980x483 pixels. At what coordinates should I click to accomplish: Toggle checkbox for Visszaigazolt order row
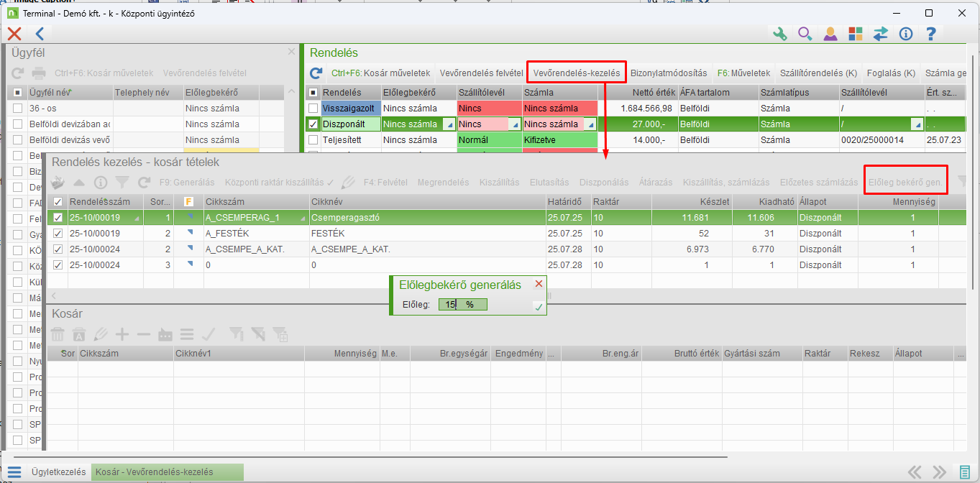click(x=313, y=108)
